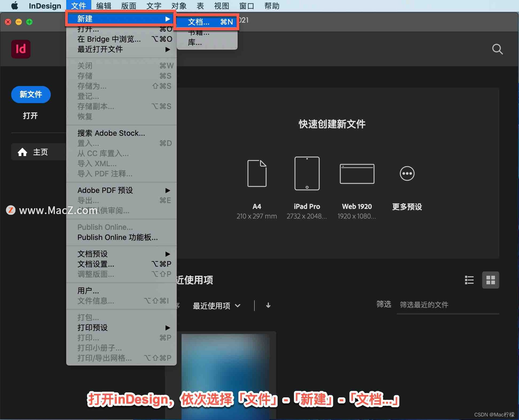
Task: Go to the Home page sidebar item
Action: click(39, 152)
